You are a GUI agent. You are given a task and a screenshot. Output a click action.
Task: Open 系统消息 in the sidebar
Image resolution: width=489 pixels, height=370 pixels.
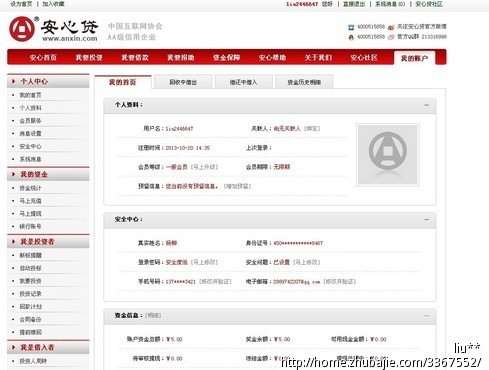pyautogui.click(x=30, y=159)
